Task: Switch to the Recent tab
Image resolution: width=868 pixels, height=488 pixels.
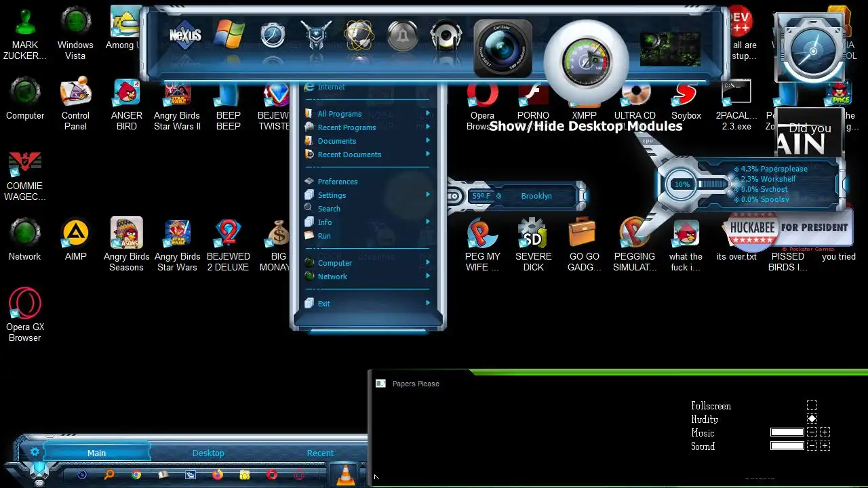Action: tap(320, 453)
